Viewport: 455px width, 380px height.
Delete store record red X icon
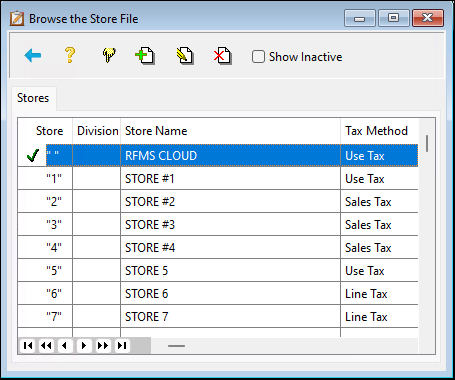222,56
